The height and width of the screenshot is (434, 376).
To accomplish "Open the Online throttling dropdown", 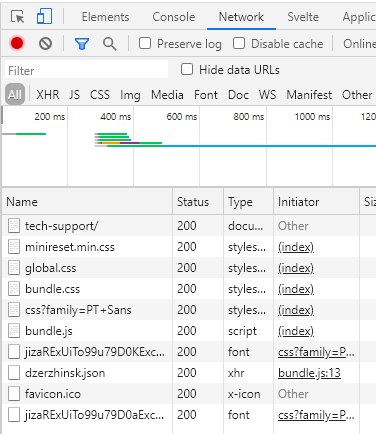I will pyautogui.click(x=359, y=44).
